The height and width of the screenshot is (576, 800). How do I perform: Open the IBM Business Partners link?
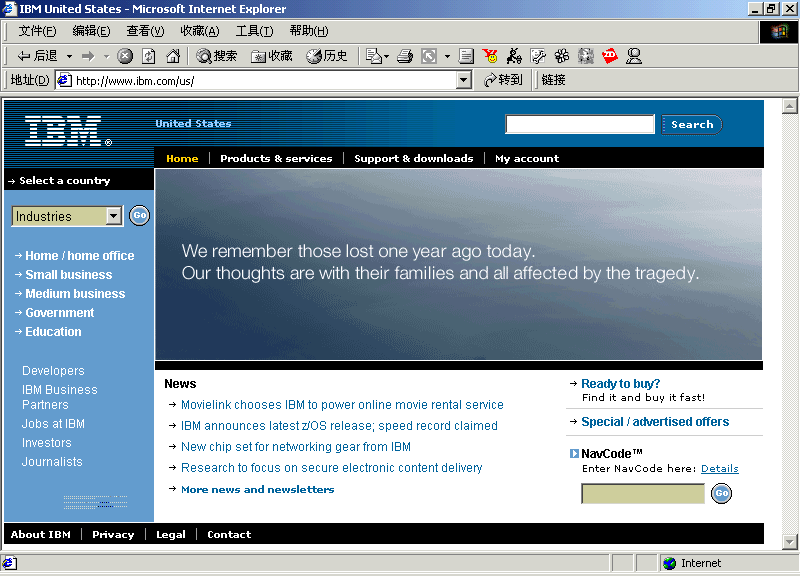[x=59, y=397]
